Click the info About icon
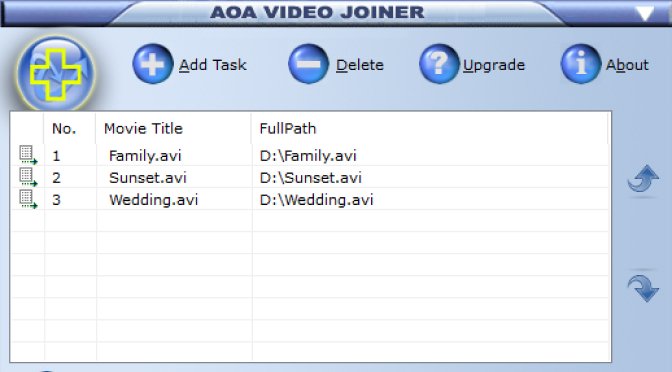Viewport: 672px width, 372px height. pyautogui.click(x=581, y=64)
